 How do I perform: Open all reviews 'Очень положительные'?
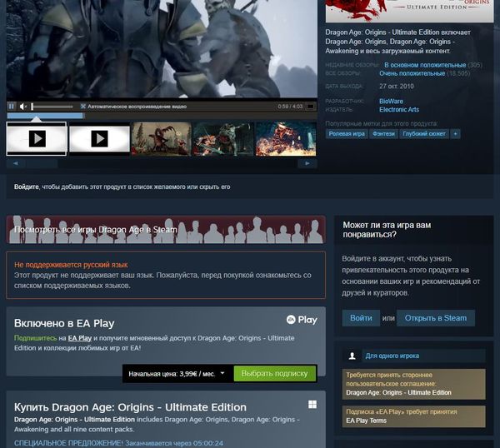(x=412, y=73)
